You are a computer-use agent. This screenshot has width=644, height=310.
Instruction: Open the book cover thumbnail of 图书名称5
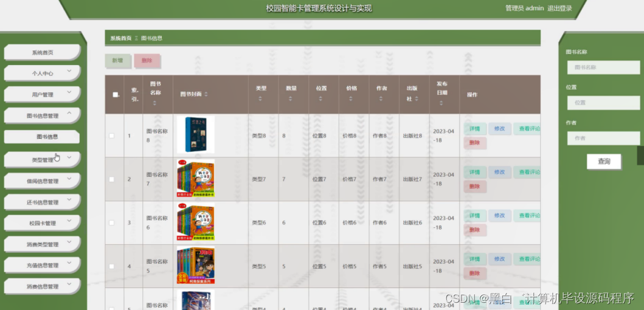click(x=195, y=265)
